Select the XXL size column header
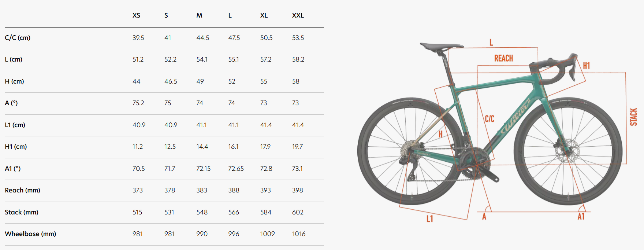This screenshot has width=644, height=250. point(298,15)
